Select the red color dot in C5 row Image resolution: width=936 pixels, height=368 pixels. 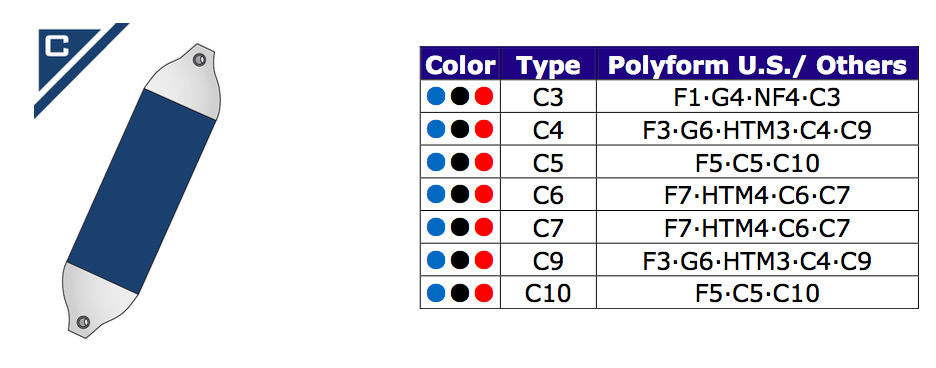pyautogui.click(x=484, y=162)
